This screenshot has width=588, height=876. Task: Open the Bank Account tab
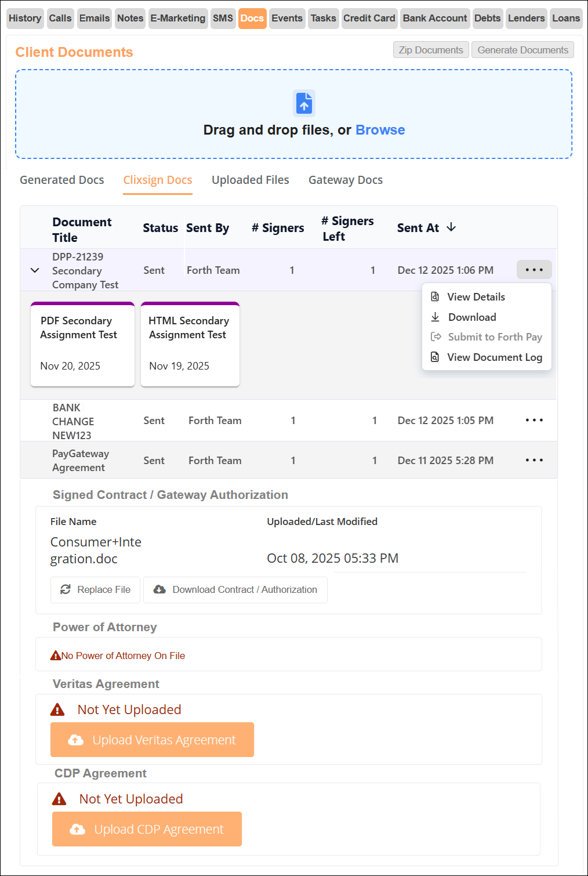point(434,18)
